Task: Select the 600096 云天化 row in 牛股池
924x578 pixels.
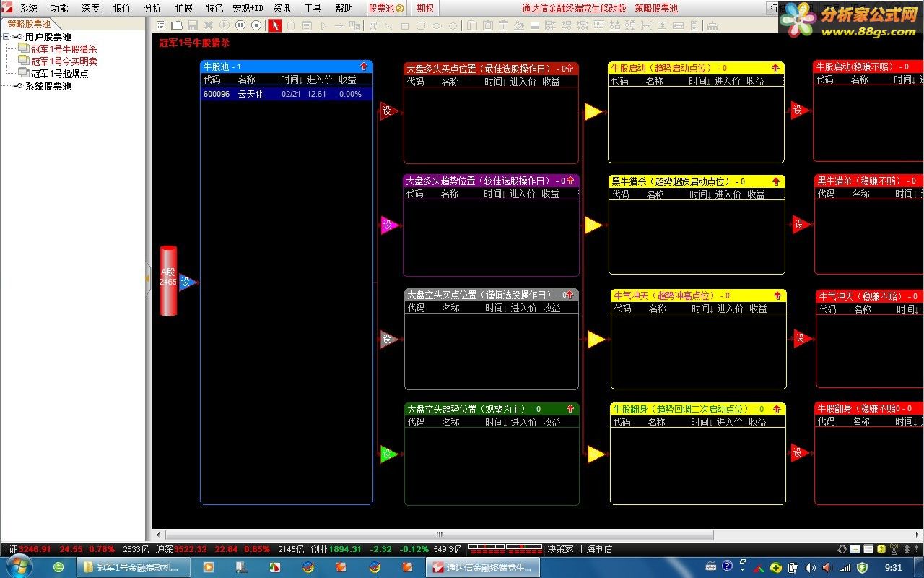Action: pyautogui.click(x=287, y=94)
